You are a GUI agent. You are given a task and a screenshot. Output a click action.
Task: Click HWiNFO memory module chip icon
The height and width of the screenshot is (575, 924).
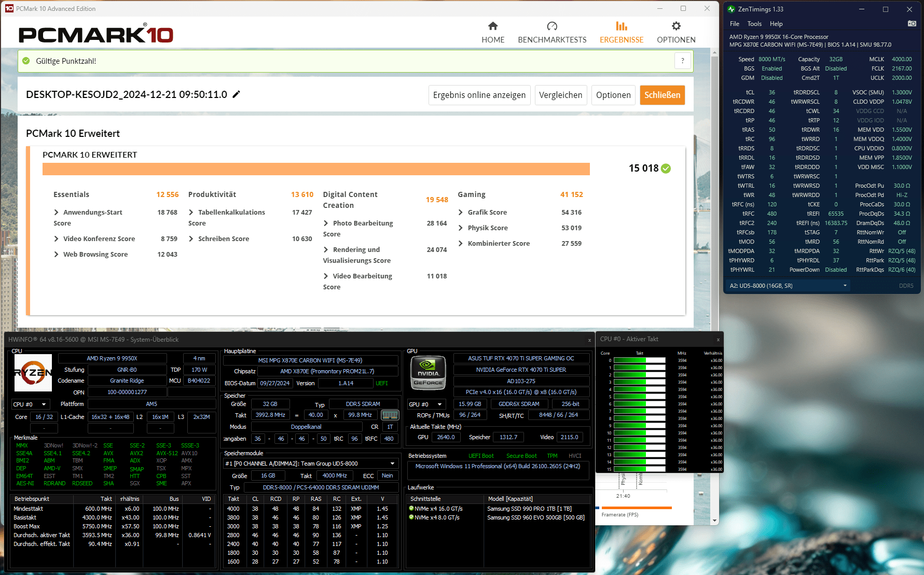point(390,415)
